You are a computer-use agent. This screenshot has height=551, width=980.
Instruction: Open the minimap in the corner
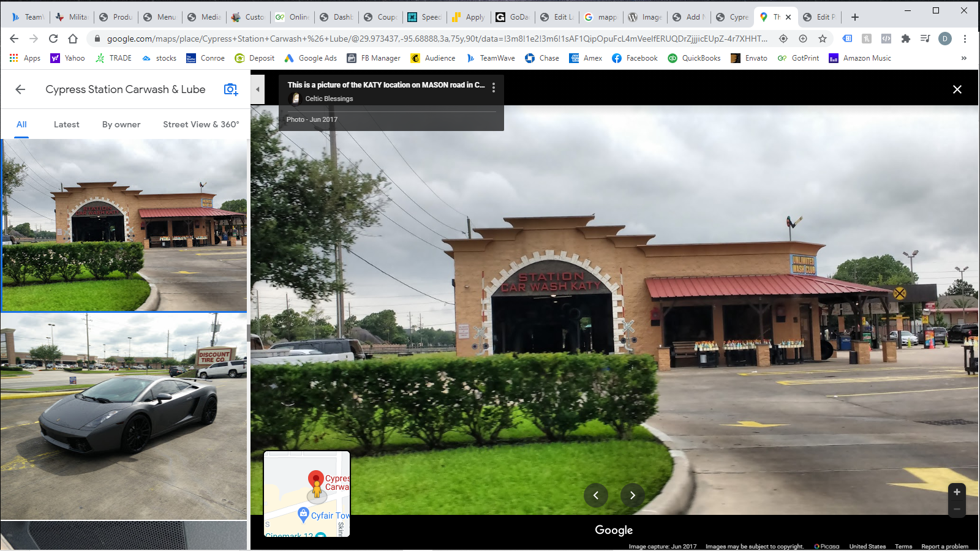click(307, 494)
